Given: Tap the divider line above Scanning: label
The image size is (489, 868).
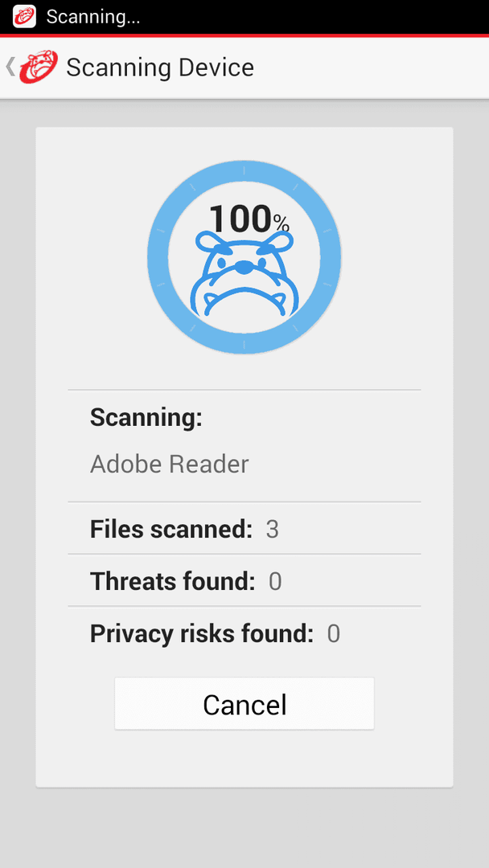Looking at the screenshot, I should coord(244,390).
